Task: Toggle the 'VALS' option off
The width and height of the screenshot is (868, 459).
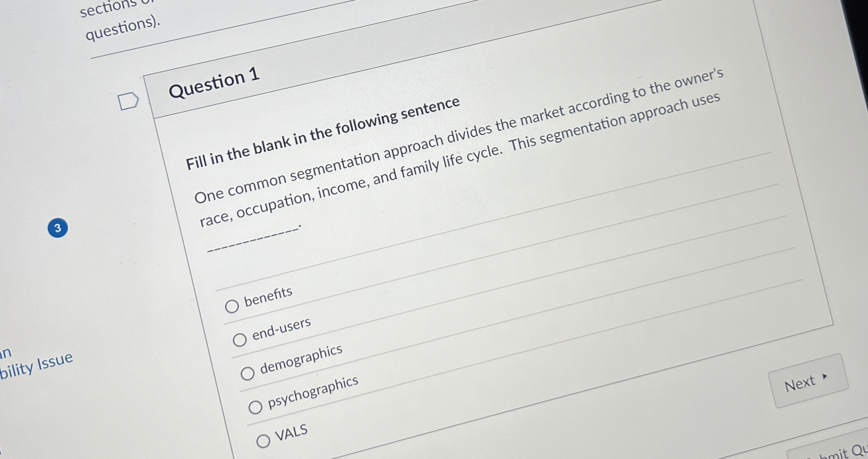Action: 264,441
